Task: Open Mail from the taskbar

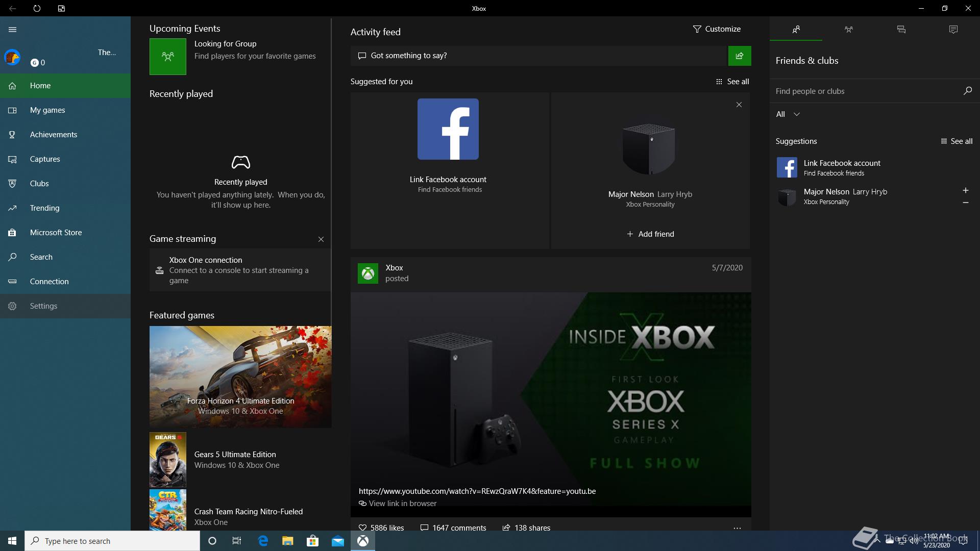Action: click(337, 541)
